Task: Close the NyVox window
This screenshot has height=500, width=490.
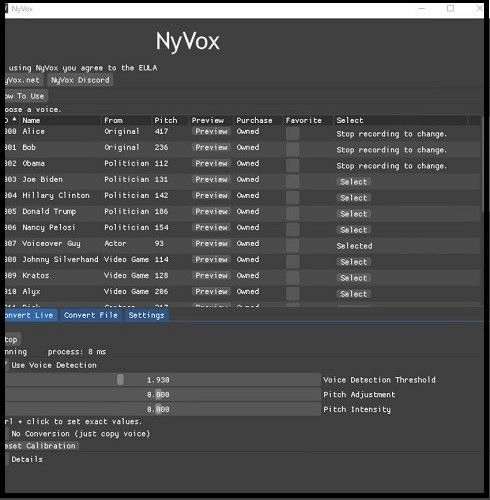Action: (x=479, y=8)
